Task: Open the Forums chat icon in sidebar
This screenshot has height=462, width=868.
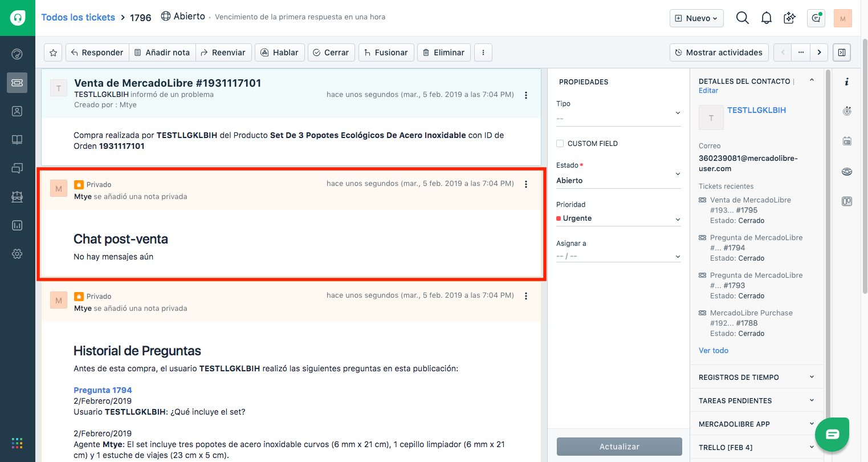Action: [17, 168]
